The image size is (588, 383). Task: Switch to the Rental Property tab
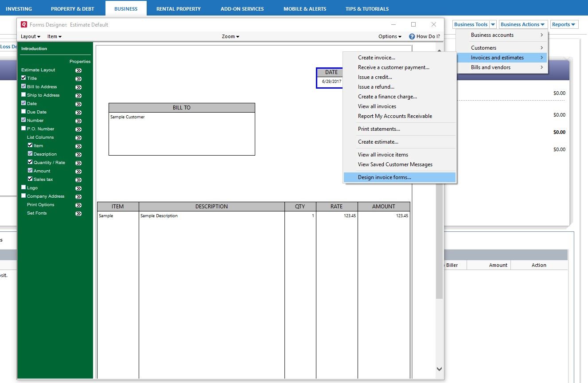179,9
